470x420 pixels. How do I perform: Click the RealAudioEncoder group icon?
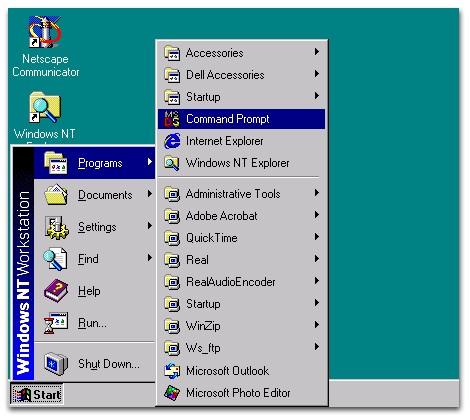(x=172, y=282)
